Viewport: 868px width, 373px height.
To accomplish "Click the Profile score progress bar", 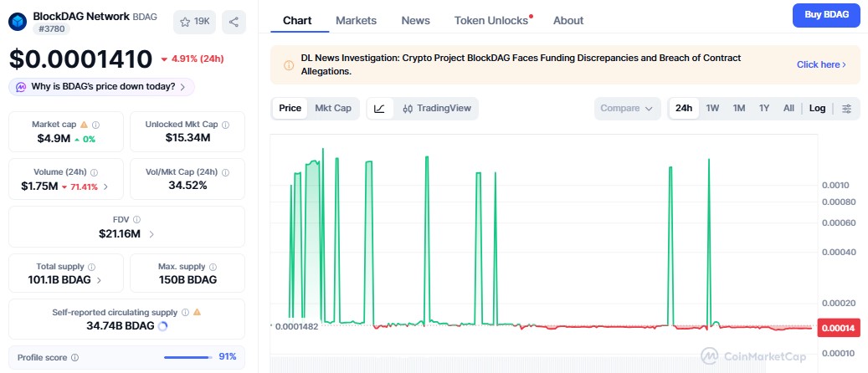I will tap(187, 357).
